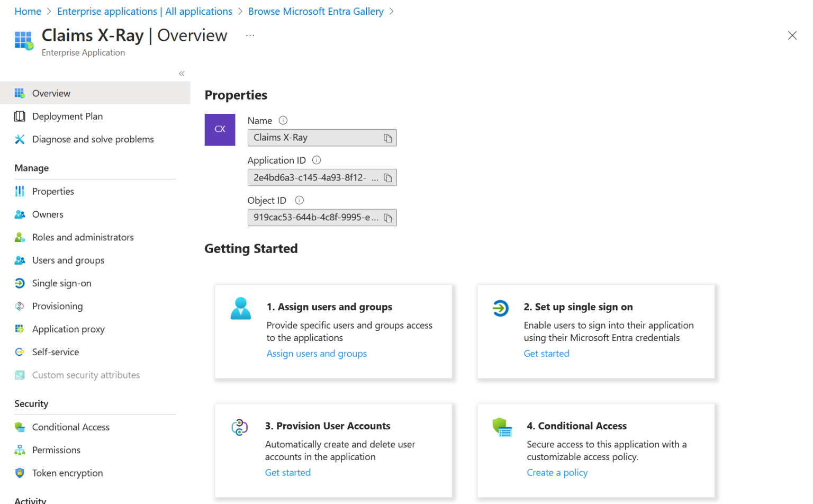
Task: Click the Conditional Access shield icon
Action: pyautogui.click(x=20, y=427)
